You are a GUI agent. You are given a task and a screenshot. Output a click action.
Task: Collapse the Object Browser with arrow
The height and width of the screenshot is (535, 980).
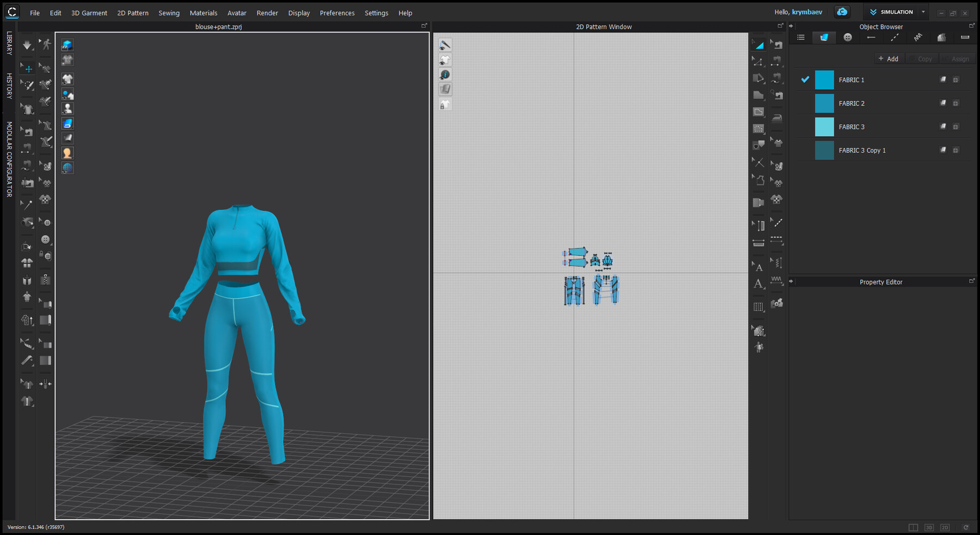(x=791, y=26)
